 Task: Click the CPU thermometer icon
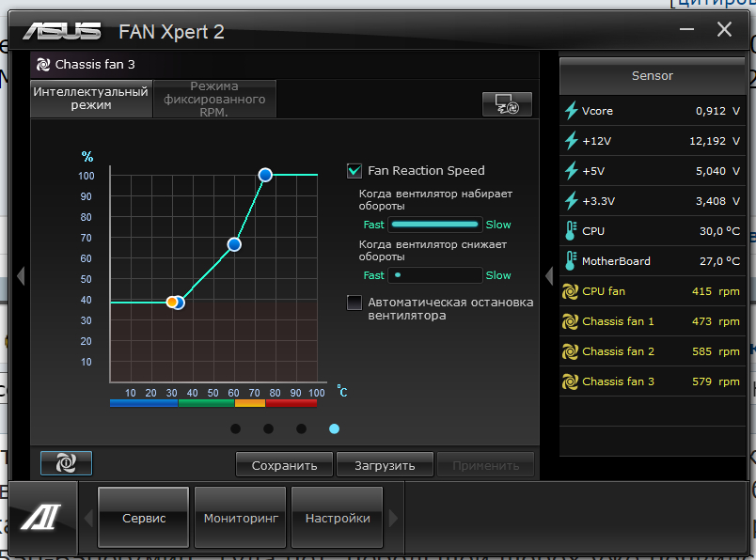(x=571, y=231)
